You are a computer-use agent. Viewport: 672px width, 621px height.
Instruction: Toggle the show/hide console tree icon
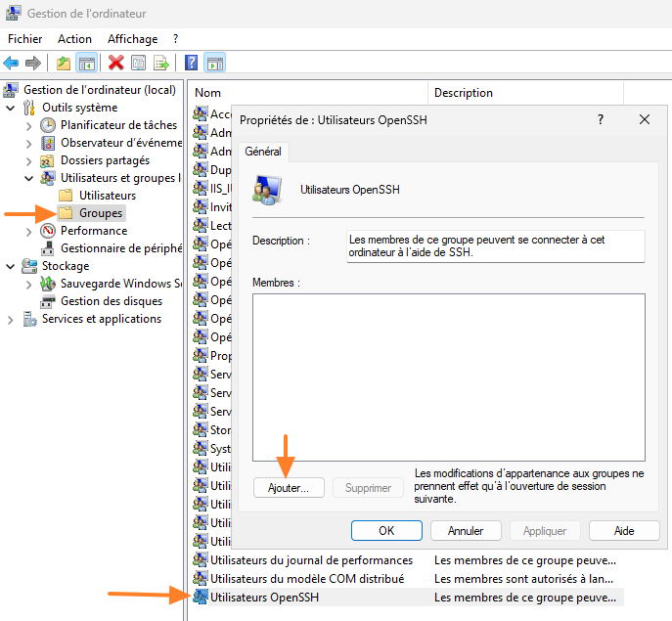pos(86,63)
